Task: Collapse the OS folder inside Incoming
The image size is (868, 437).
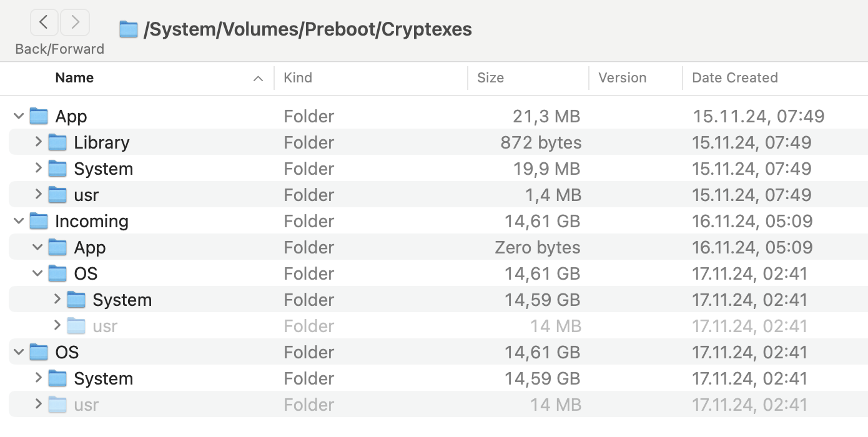Action: coord(37,273)
